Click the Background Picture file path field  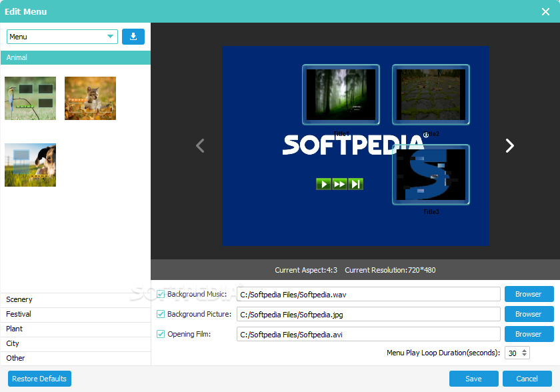click(368, 314)
